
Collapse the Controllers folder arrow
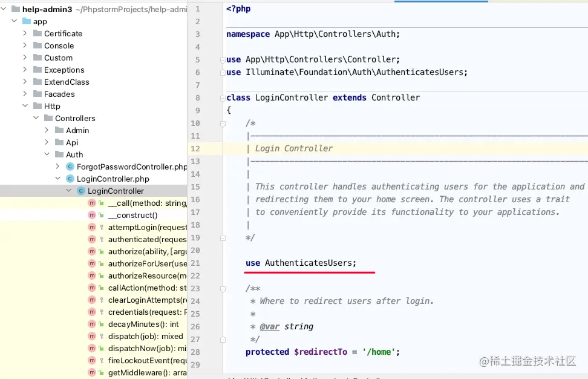pyautogui.click(x=36, y=118)
